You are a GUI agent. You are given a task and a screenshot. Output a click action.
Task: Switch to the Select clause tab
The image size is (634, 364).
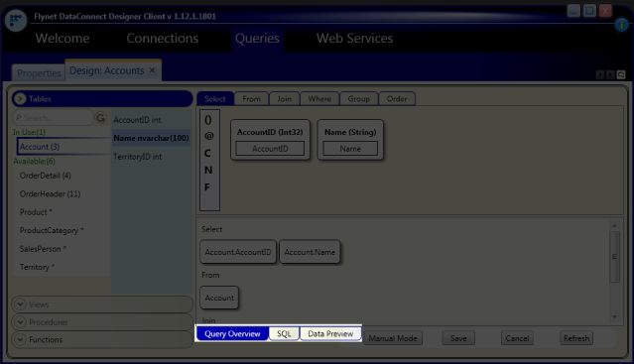[215, 98]
